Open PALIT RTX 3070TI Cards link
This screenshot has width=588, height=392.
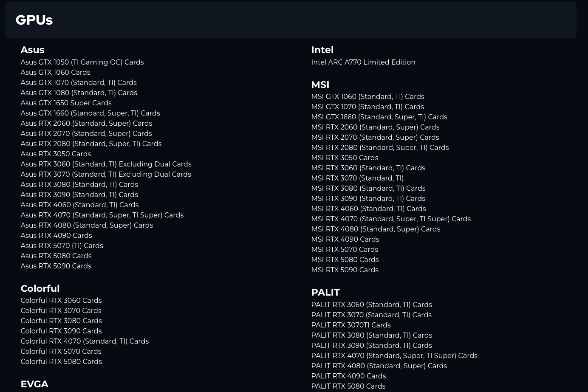click(351, 325)
